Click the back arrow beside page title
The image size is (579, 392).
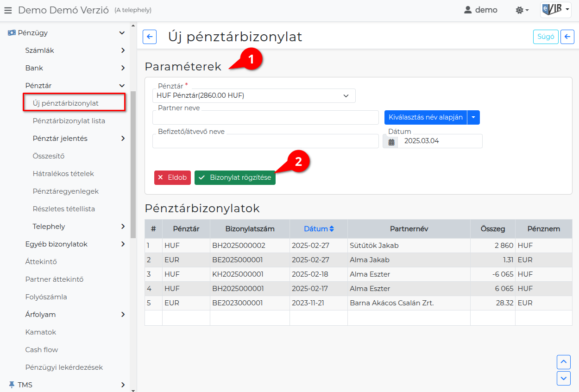[150, 37]
